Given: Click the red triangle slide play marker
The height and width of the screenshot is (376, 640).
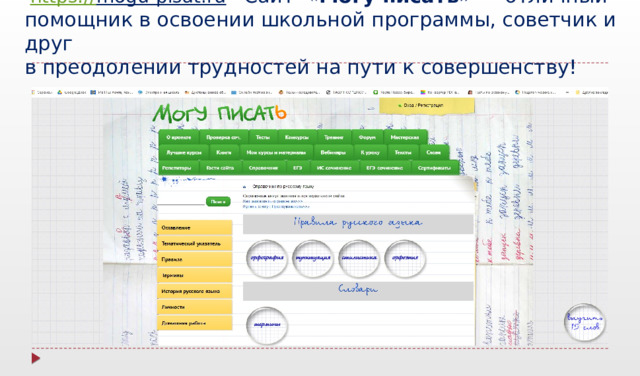Looking at the screenshot, I should (x=36, y=358).
